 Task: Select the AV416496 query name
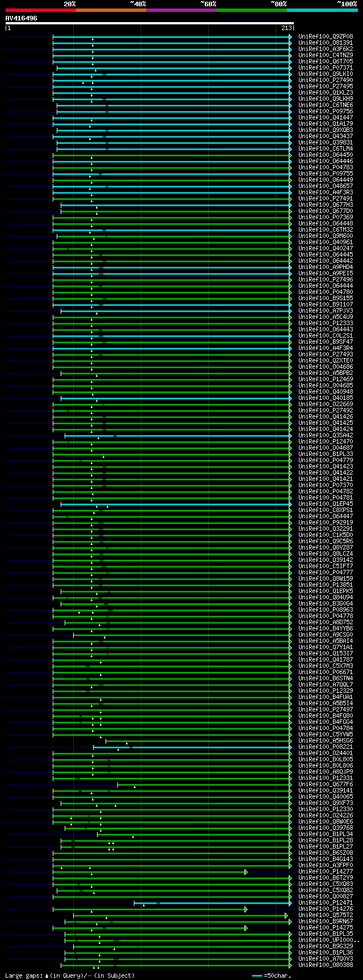[x=22, y=18]
